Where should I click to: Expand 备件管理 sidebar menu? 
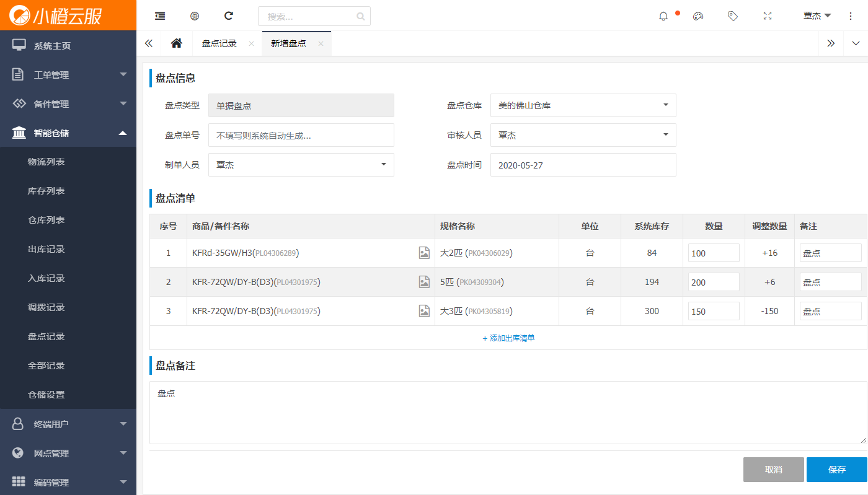pyautogui.click(x=68, y=104)
